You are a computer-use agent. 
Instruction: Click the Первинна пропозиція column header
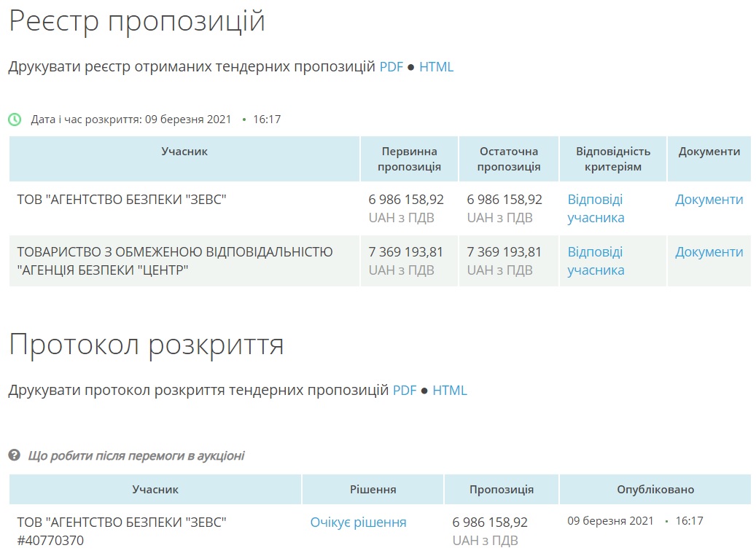pyautogui.click(x=409, y=159)
